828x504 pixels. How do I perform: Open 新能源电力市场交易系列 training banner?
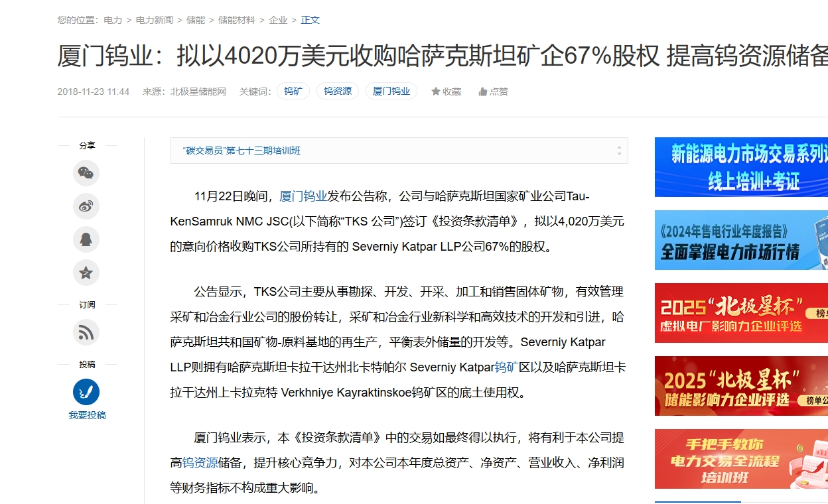click(x=741, y=167)
